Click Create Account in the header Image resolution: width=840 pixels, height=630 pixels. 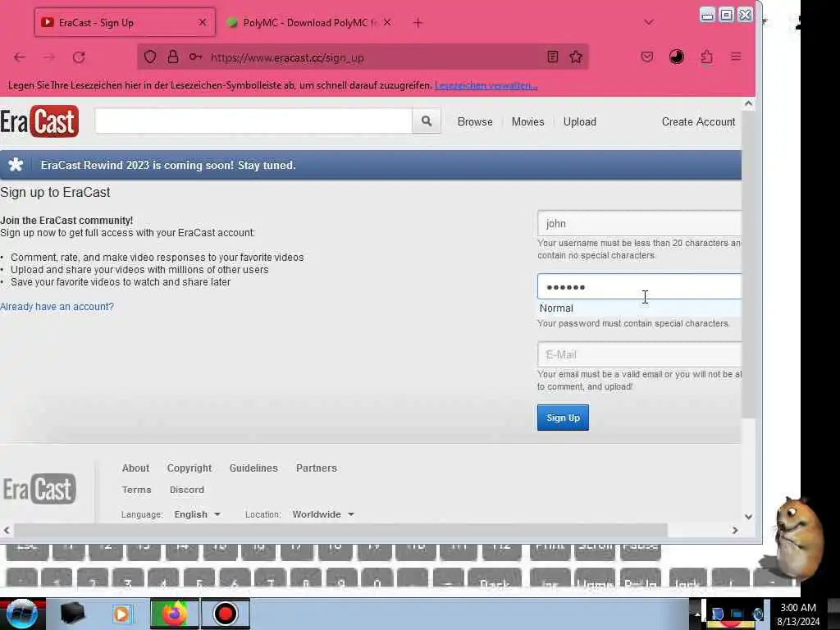(698, 121)
